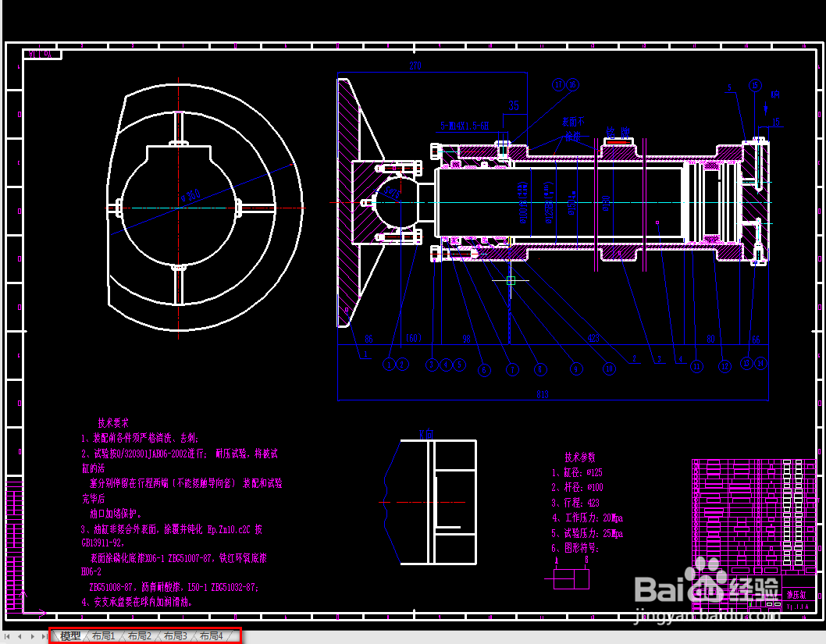Image resolution: width=826 pixels, height=644 pixels.
Task: Open the 布局1 layout tab
Action: (103, 636)
